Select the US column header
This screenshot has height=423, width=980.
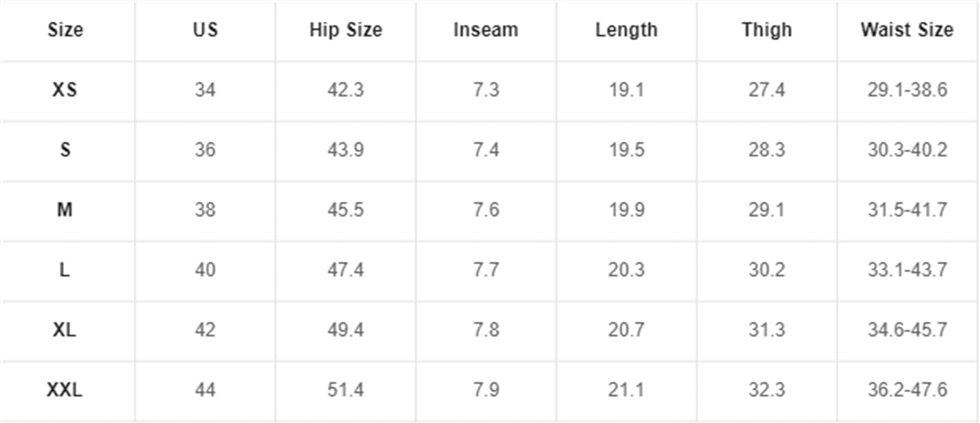[205, 30]
